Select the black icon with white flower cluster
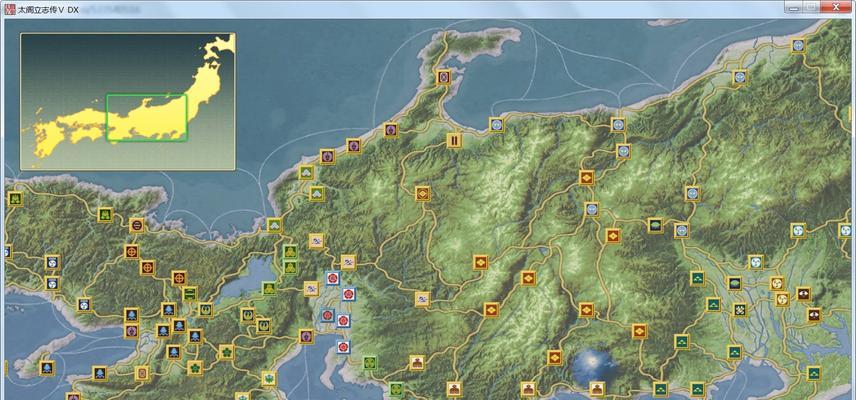 740,310
